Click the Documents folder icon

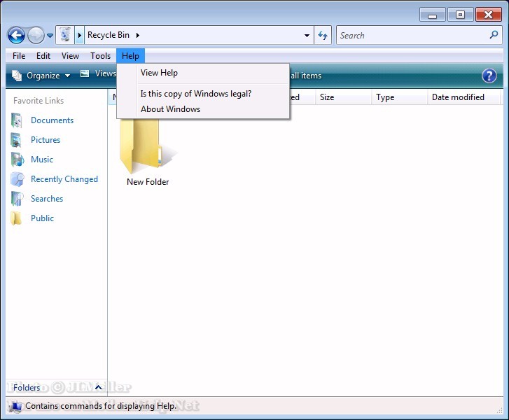coord(17,120)
